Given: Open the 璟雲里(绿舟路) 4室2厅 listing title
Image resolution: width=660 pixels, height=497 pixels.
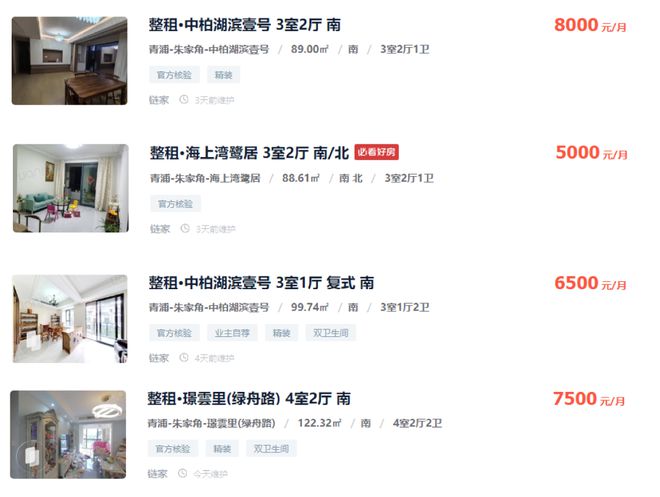Looking at the screenshot, I should tap(249, 399).
